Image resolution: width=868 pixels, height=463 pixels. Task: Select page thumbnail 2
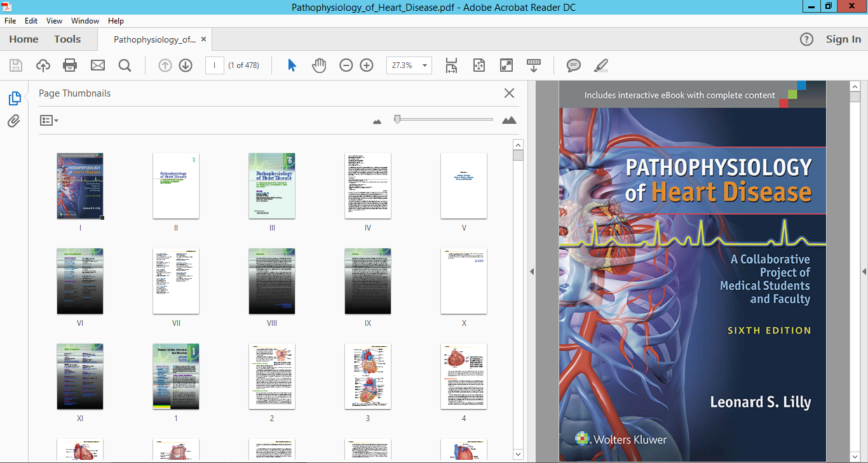[x=272, y=377]
